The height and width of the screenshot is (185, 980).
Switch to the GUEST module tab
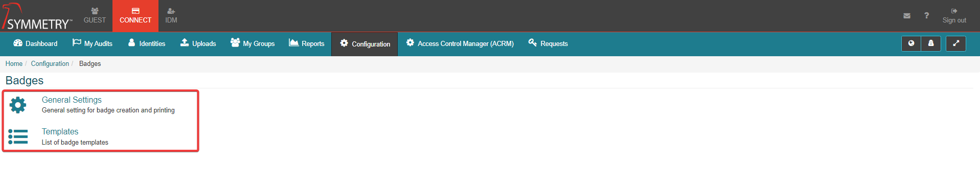coord(95,16)
